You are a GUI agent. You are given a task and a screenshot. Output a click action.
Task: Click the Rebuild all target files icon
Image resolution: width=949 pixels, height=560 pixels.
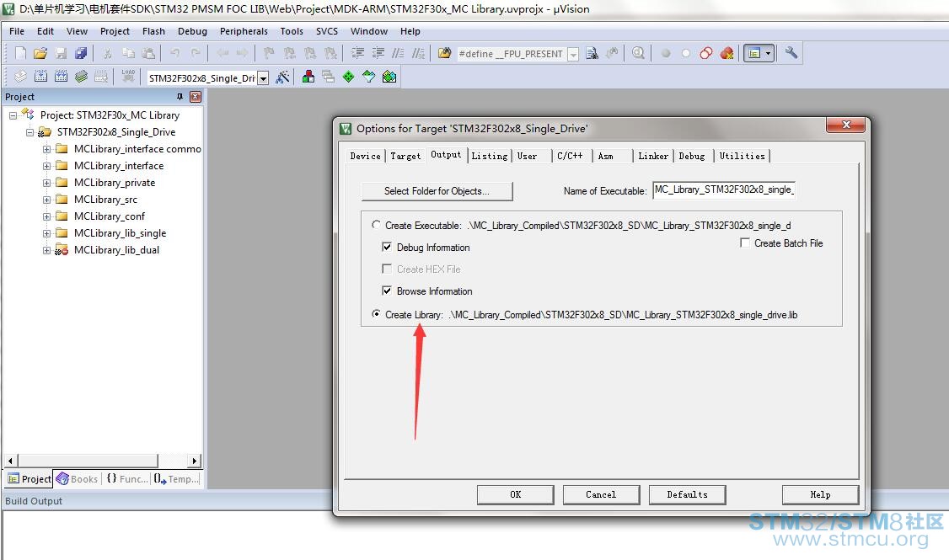(62, 77)
